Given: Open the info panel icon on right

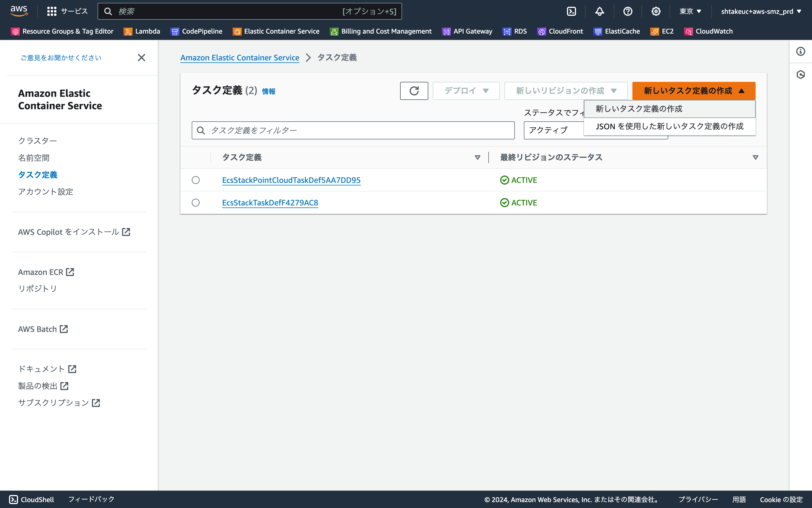Looking at the screenshot, I should pyautogui.click(x=801, y=51).
